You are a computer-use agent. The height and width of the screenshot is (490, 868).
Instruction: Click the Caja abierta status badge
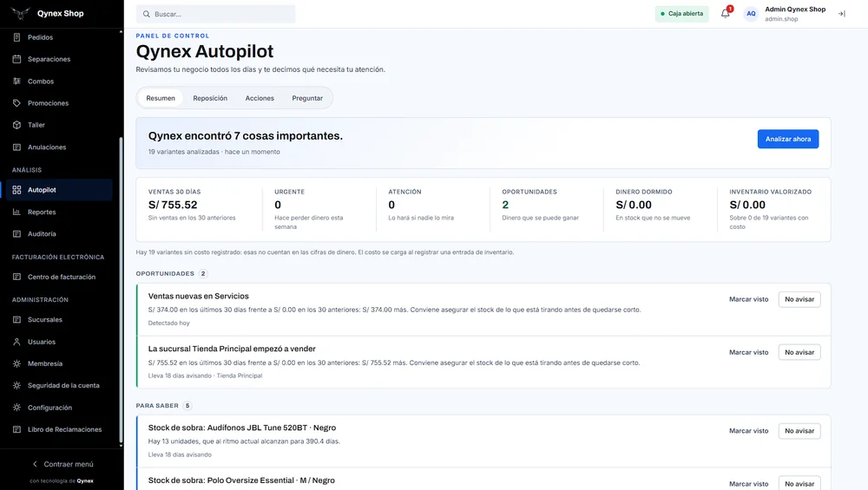[681, 14]
